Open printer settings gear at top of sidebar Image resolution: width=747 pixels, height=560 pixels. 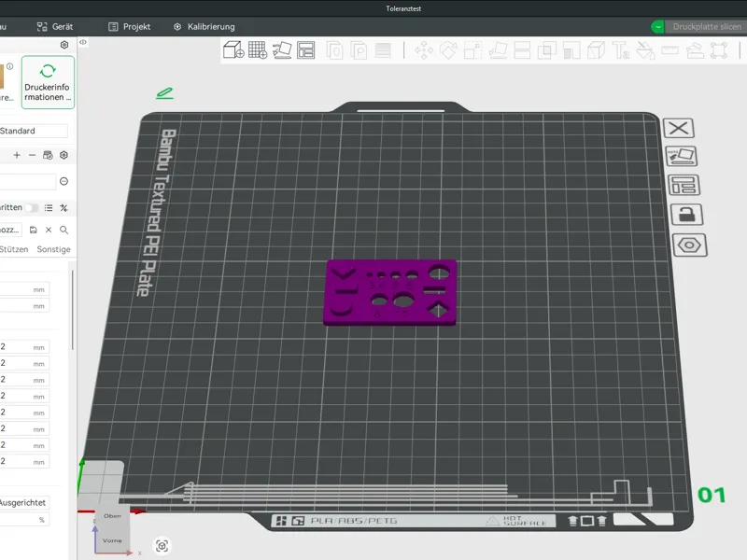(x=64, y=45)
